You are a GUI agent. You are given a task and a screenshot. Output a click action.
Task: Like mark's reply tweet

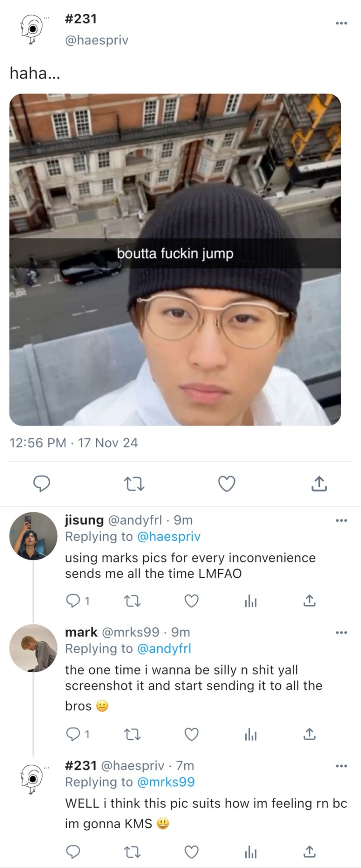click(x=192, y=734)
